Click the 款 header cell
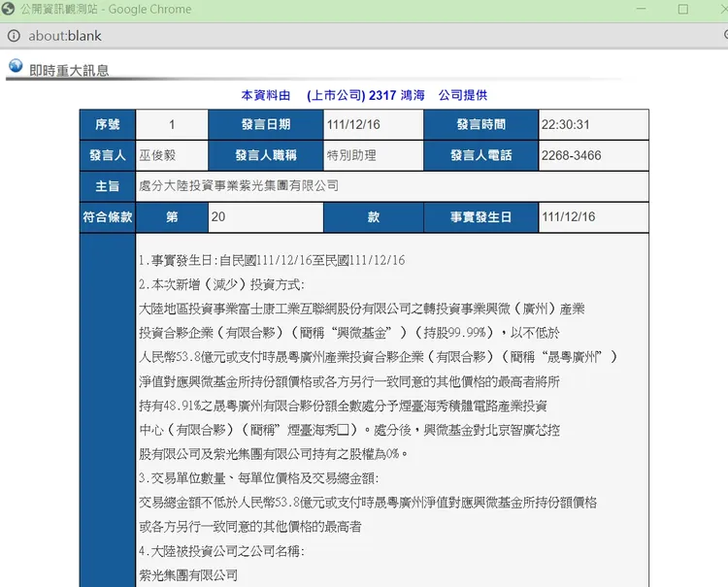728x587 pixels. pos(374,216)
